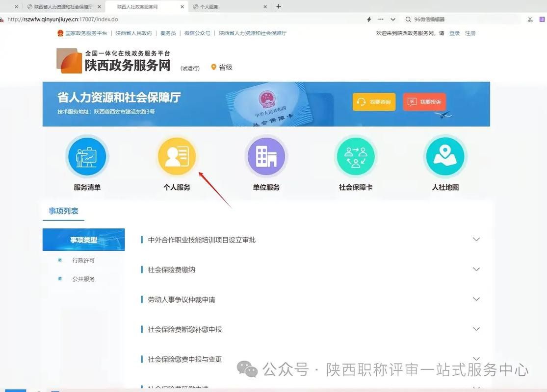The height and width of the screenshot is (392, 547).
Task: Click the 陕西政务服务网 logo
Action: tap(113, 61)
